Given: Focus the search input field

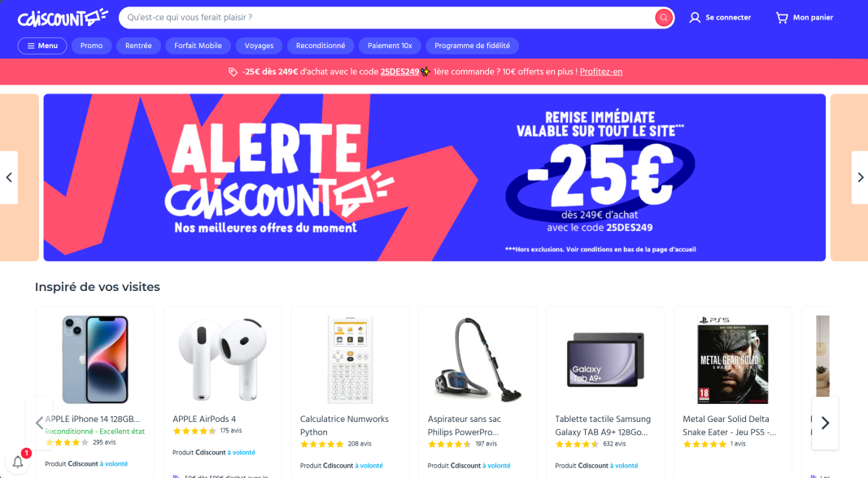Looking at the screenshot, I should tap(387, 18).
